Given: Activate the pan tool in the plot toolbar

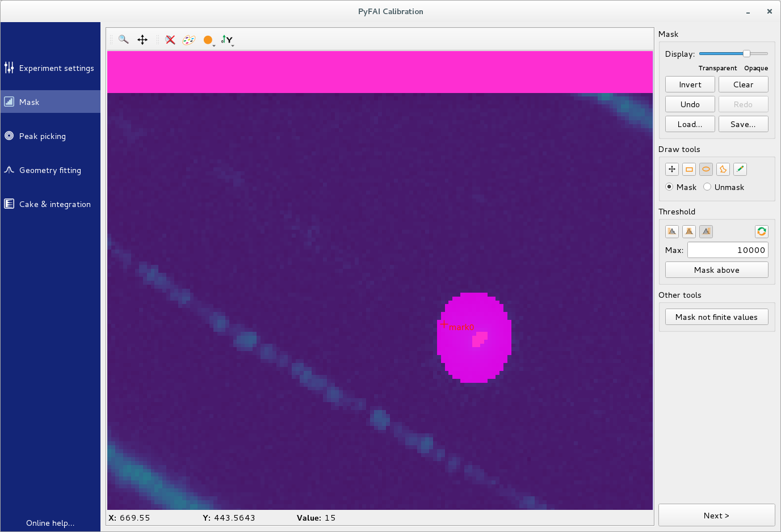Looking at the screenshot, I should [142, 40].
